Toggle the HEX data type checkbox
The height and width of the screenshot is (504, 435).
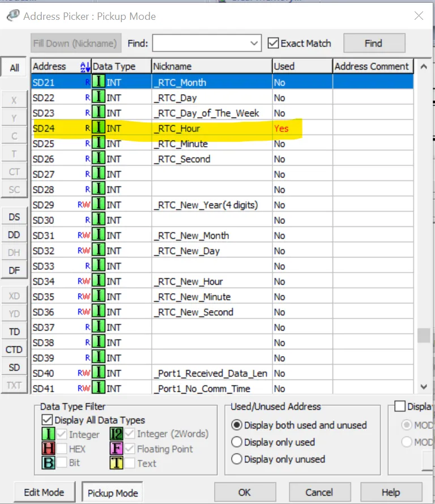tap(62, 448)
